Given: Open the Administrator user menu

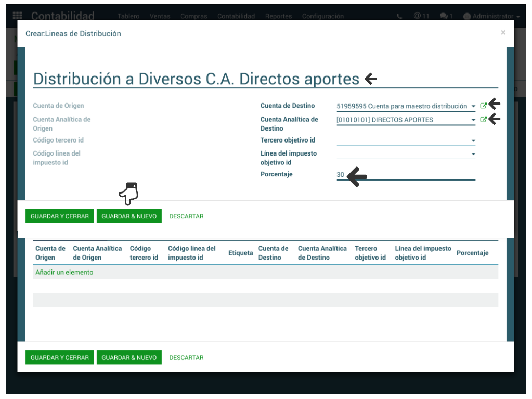Looking at the screenshot, I should (x=491, y=16).
